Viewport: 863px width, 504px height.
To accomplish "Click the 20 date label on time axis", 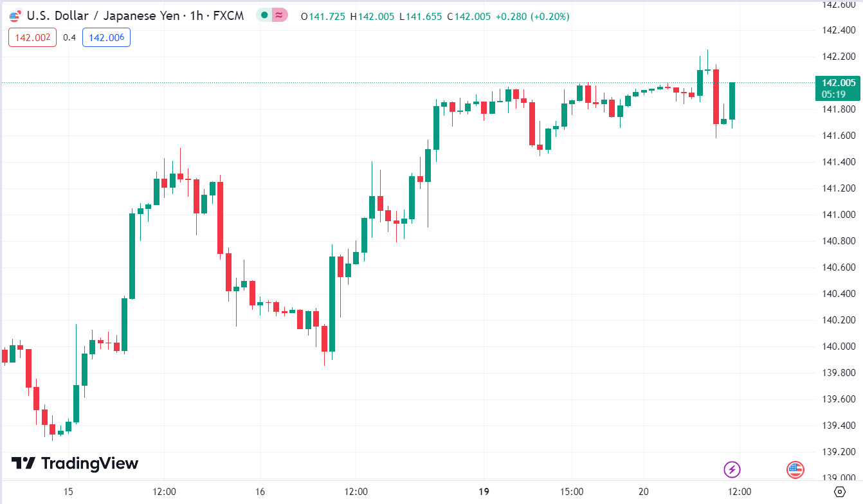I will pyautogui.click(x=644, y=492).
